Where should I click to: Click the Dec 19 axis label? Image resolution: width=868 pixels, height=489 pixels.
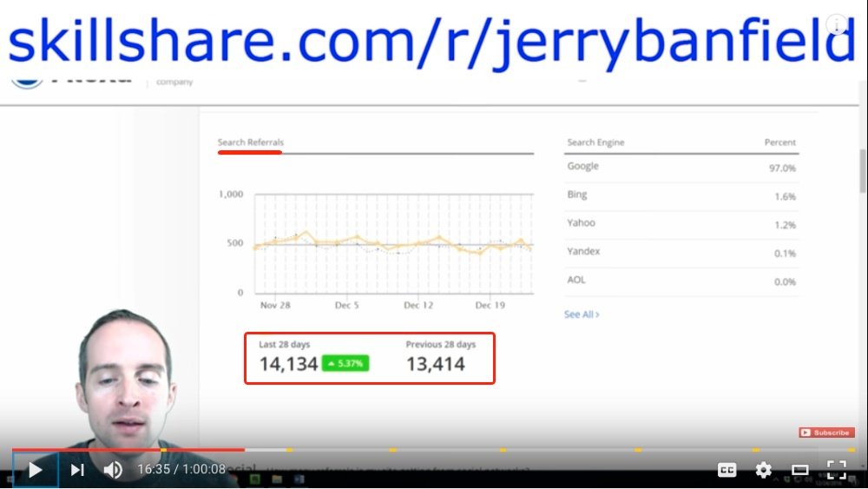point(490,305)
